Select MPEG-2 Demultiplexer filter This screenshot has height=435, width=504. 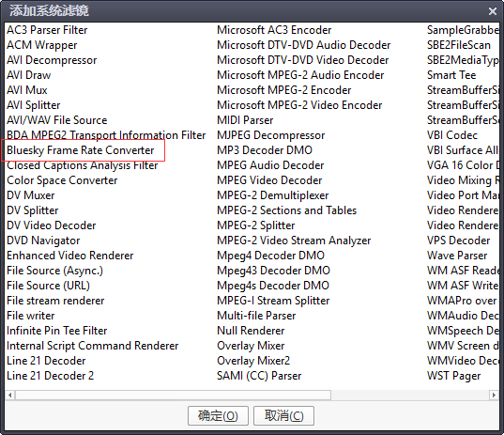272,195
